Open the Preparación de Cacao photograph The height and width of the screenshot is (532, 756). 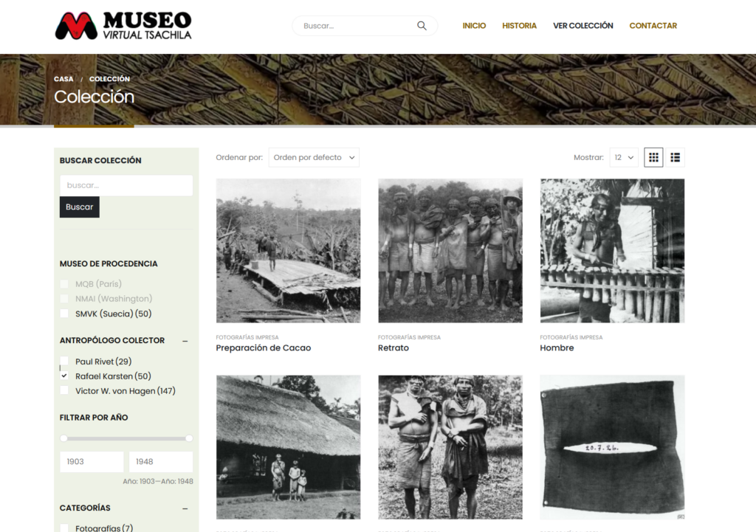[288, 251]
